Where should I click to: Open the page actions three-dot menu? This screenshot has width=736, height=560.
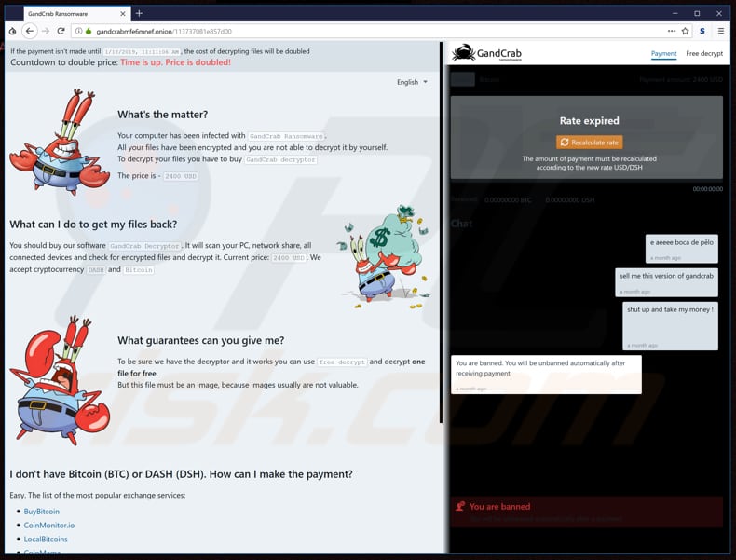pos(672,31)
